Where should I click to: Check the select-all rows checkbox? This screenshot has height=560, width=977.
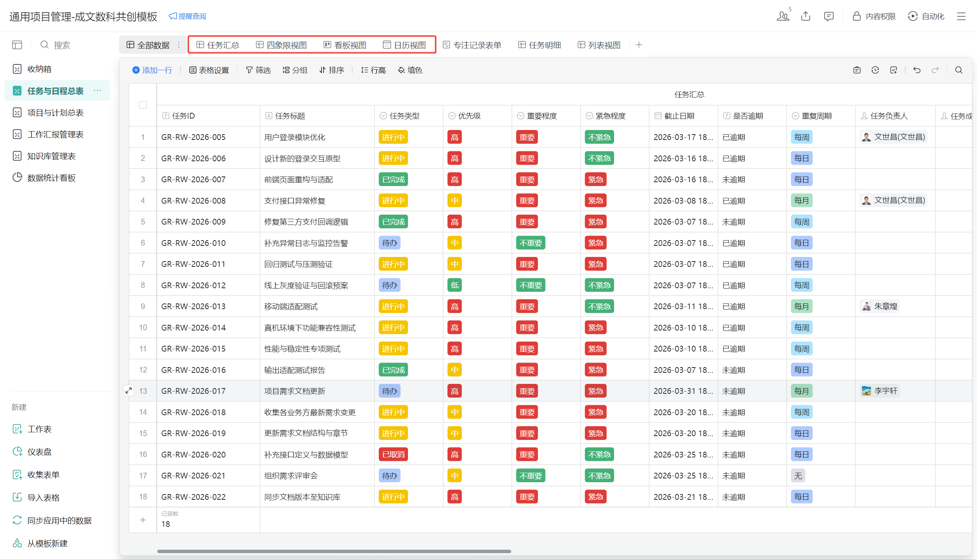tap(143, 105)
